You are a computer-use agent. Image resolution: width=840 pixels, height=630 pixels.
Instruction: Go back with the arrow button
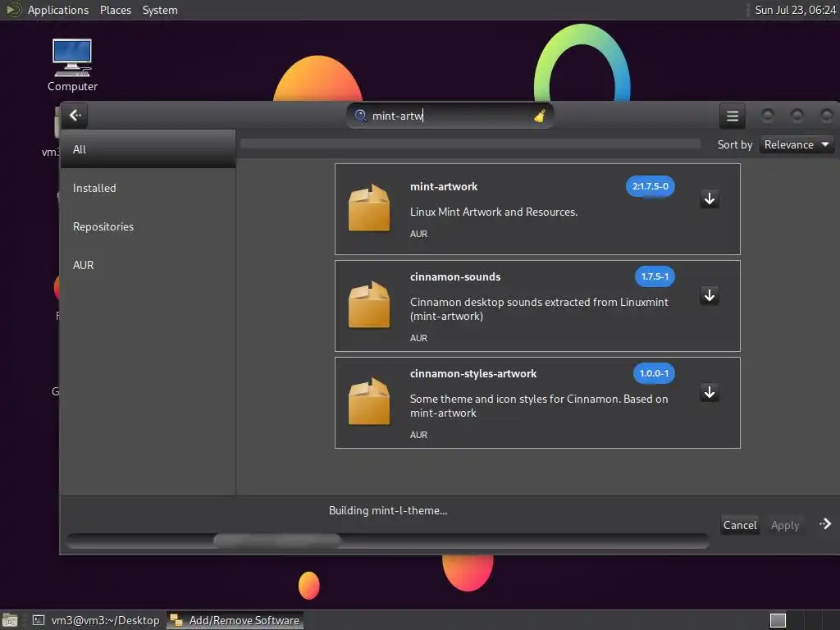[x=75, y=115]
